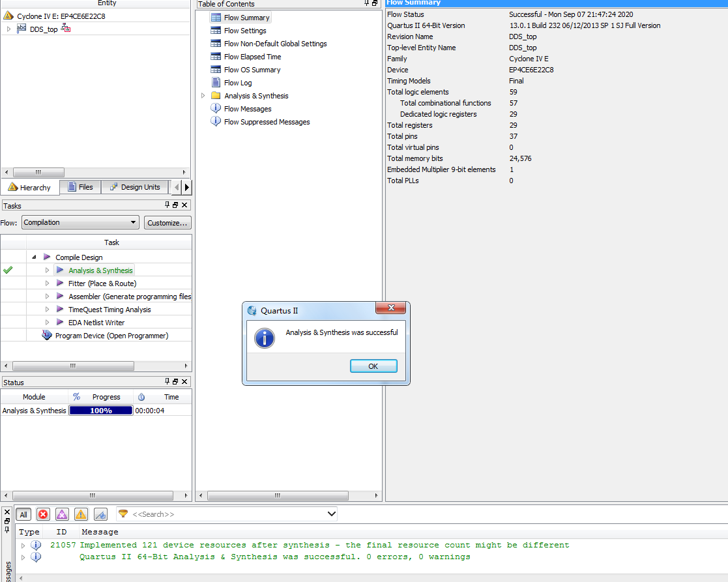This screenshot has width=728, height=582.
Task: Click the Flow Messages info icon
Action: coord(216,109)
